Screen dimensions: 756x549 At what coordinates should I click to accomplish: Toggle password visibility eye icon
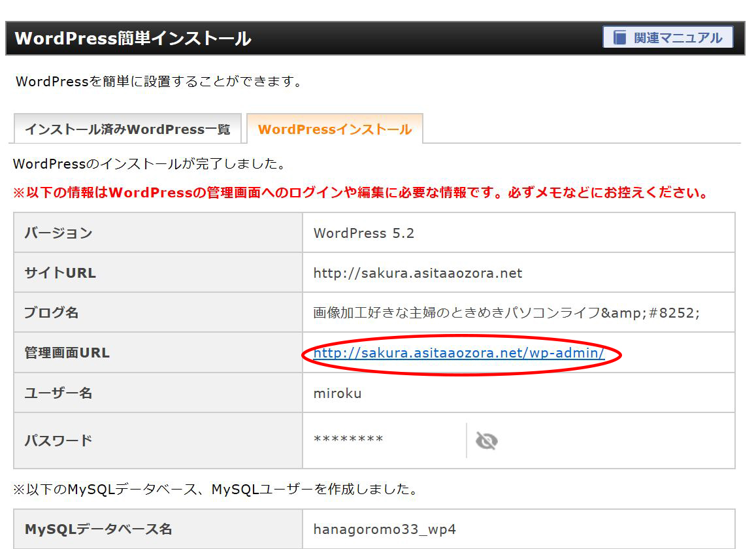[x=487, y=441]
